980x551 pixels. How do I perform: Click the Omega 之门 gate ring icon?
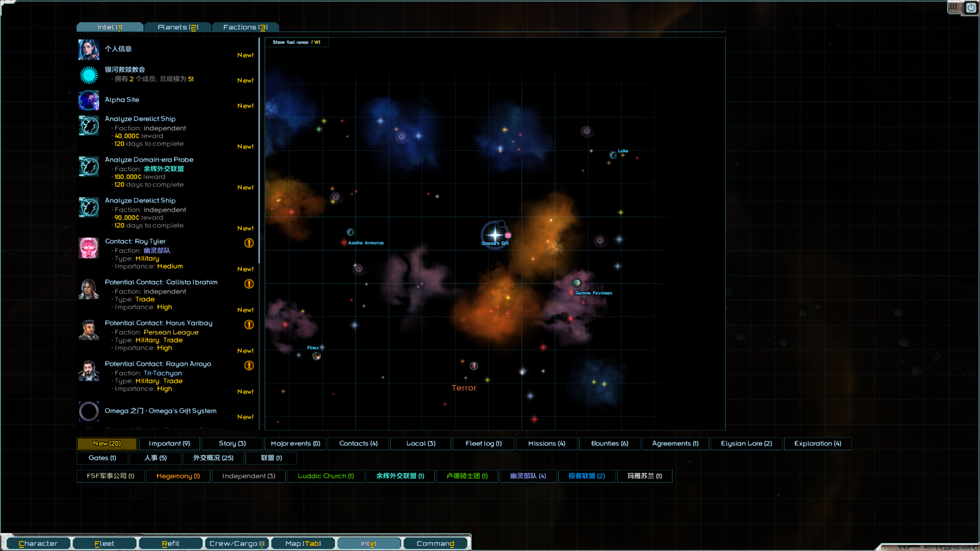[89, 411]
